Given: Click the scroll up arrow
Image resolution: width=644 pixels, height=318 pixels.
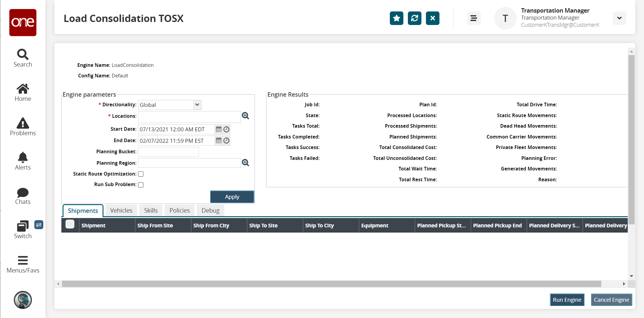Looking at the screenshot, I should pos(632,51).
